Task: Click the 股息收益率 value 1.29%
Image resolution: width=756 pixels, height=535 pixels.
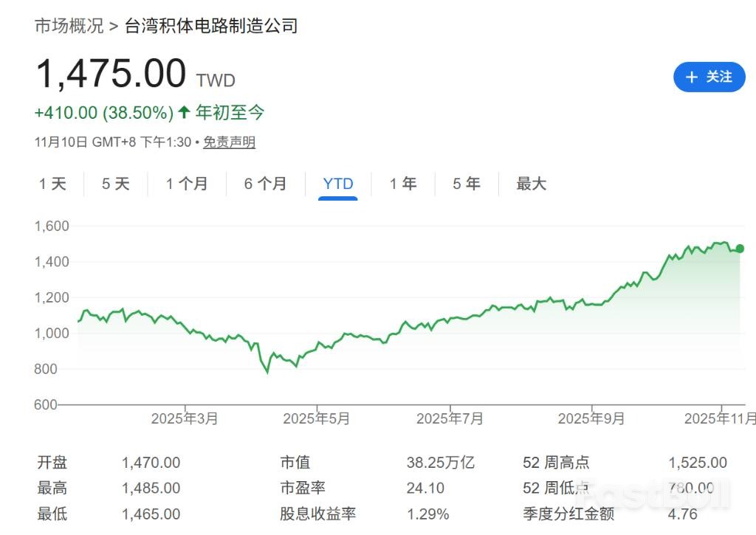Action: (429, 513)
